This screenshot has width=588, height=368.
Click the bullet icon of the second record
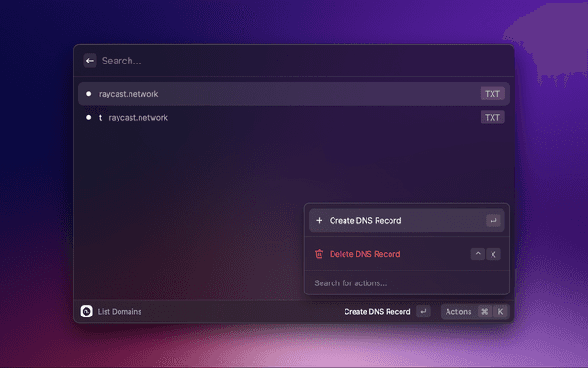click(x=89, y=118)
